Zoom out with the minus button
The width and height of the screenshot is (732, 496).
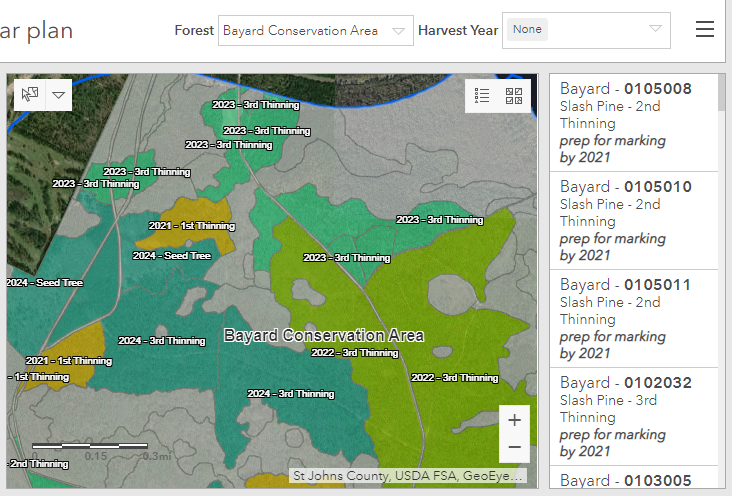click(514, 447)
